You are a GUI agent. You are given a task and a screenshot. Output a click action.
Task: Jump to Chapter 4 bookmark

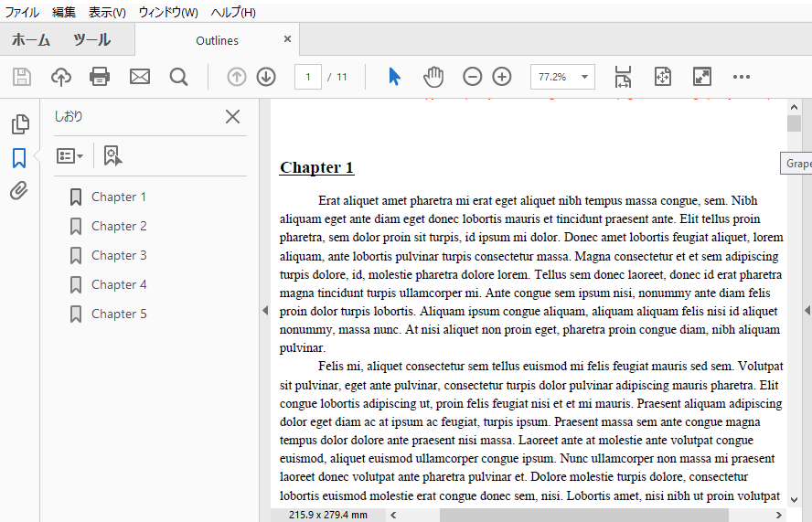coord(119,285)
